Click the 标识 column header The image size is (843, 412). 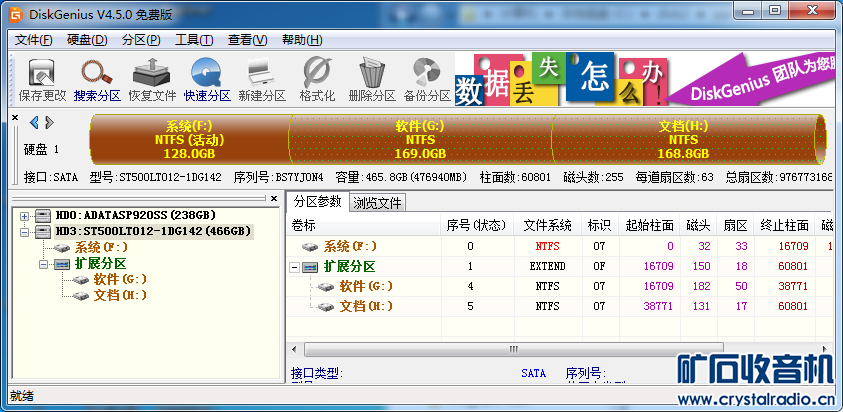[601, 225]
